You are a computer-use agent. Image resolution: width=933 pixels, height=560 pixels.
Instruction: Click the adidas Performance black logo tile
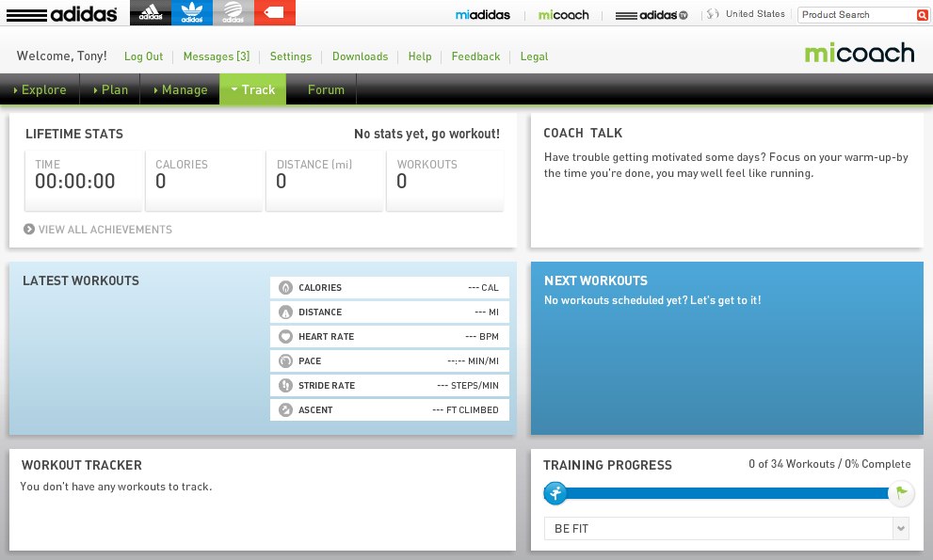pos(151,12)
